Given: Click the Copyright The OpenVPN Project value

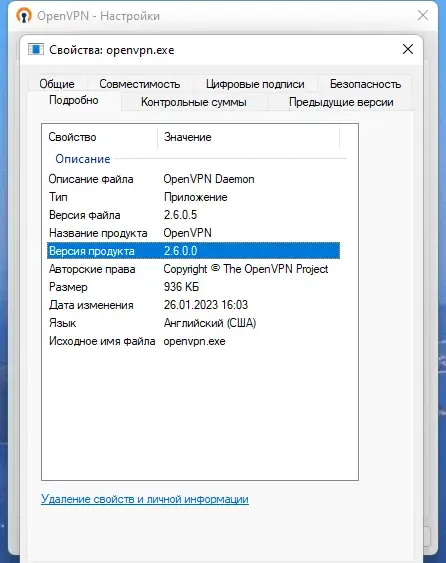Looking at the screenshot, I should [x=246, y=269].
